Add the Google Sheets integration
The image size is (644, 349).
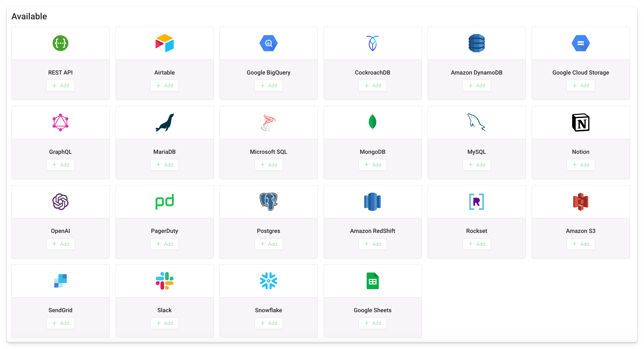pos(372,323)
